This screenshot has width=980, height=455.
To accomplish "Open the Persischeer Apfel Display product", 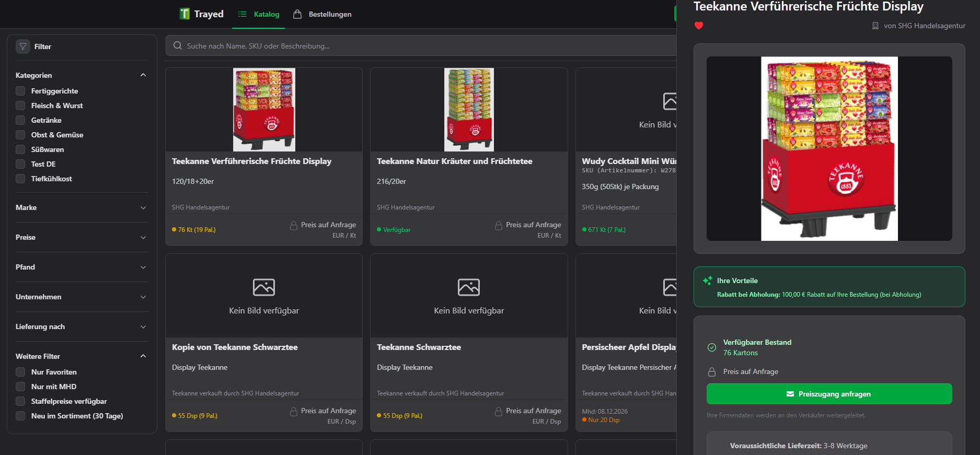I will pyautogui.click(x=629, y=347).
